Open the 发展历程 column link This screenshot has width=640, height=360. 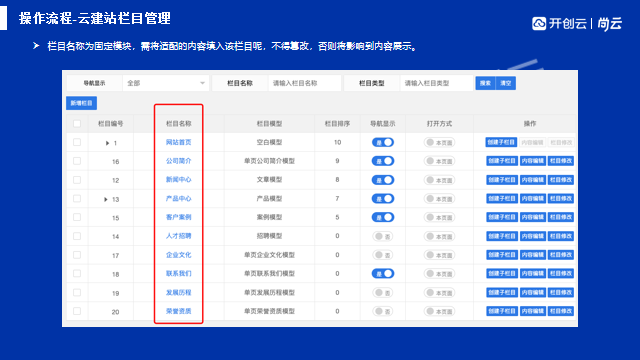coord(178,292)
